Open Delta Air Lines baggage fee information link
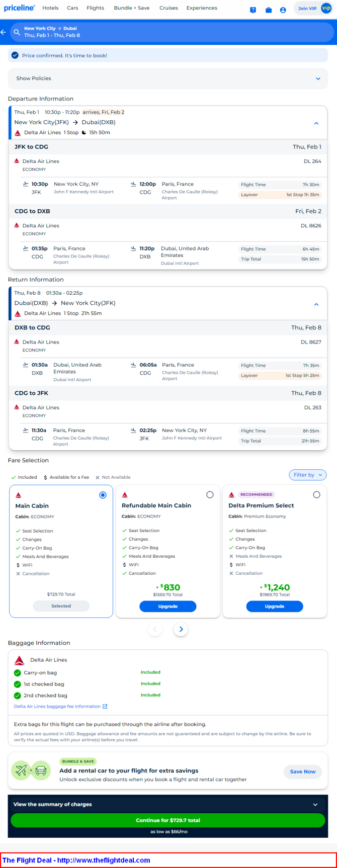 point(57,707)
